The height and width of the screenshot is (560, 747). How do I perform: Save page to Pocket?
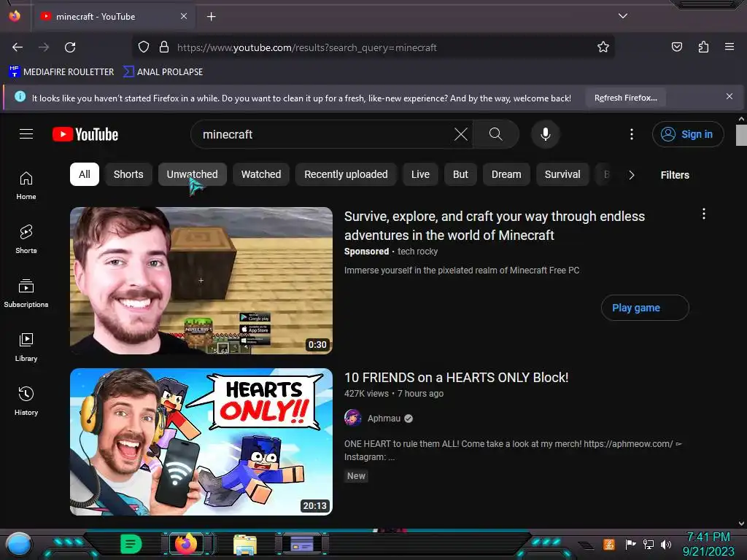coord(676,47)
